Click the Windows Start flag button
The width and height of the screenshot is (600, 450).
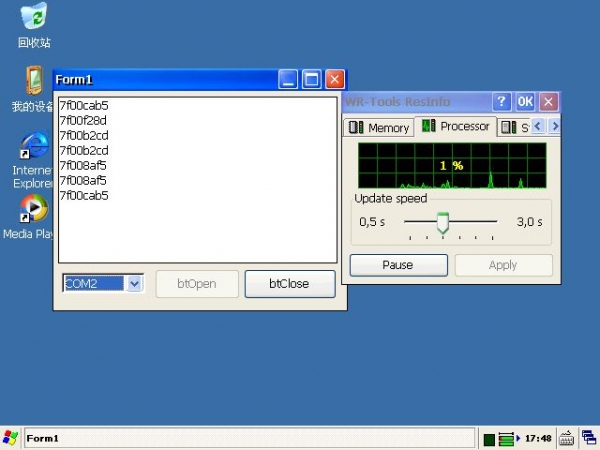click(11, 438)
